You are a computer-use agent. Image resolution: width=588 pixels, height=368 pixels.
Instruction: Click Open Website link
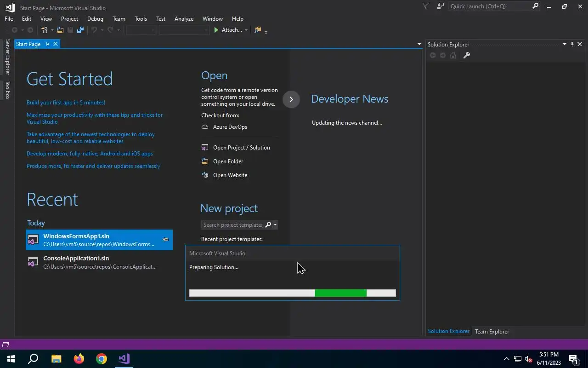pyautogui.click(x=230, y=175)
